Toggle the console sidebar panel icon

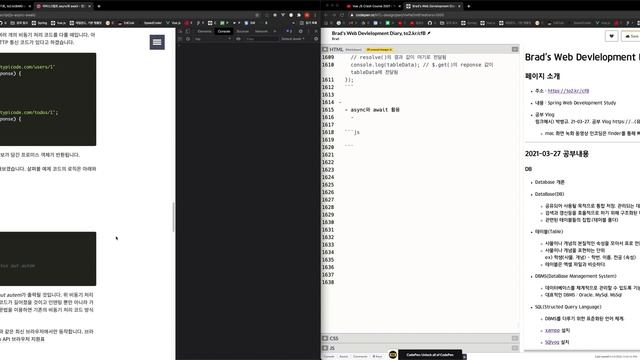coord(180,39)
